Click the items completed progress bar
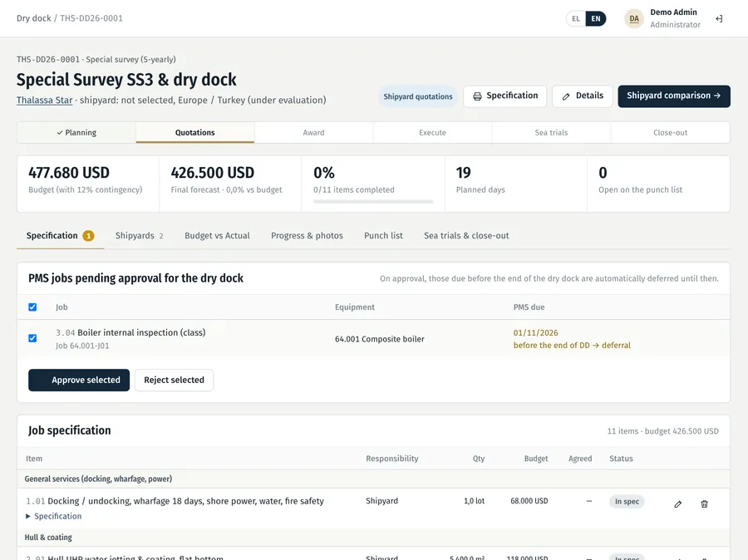748x560 pixels. tap(373, 202)
